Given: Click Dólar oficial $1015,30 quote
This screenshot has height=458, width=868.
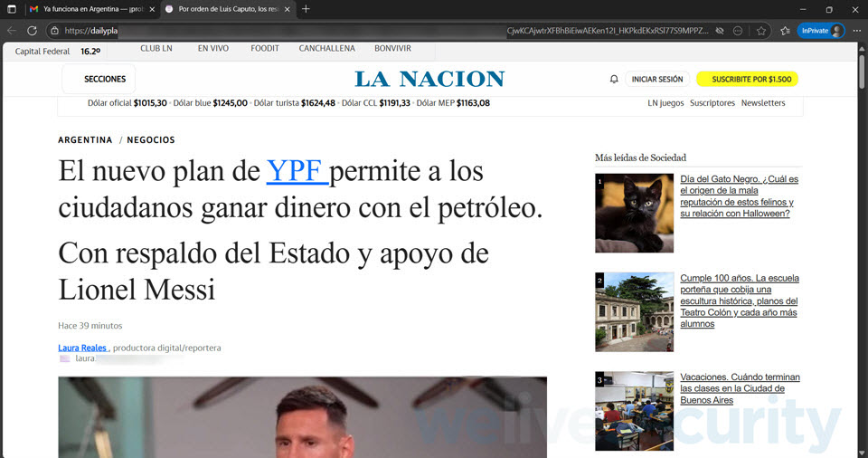Looking at the screenshot, I should pos(127,103).
